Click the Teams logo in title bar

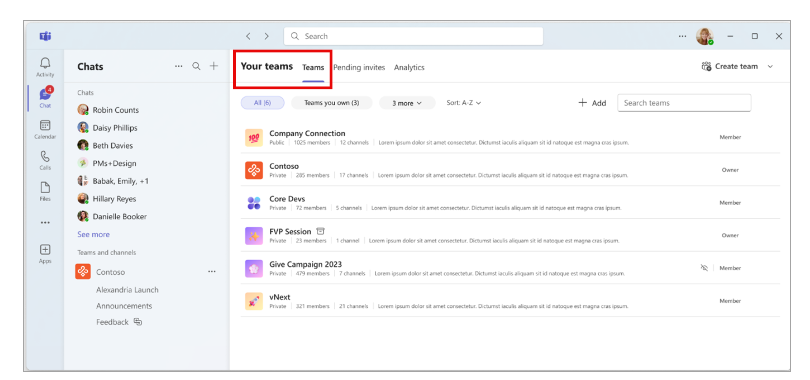pos(45,36)
